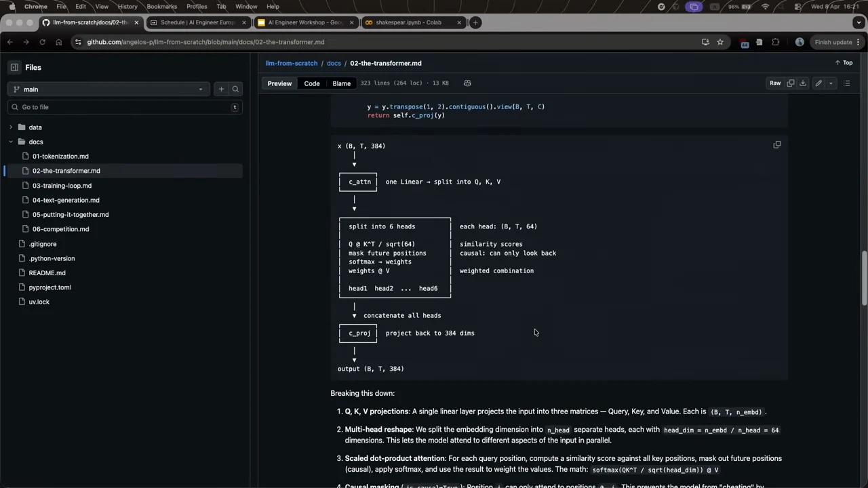Open the Apple menu
The height and width of the screenshot is (488, 868).
(x=12, y=7)
